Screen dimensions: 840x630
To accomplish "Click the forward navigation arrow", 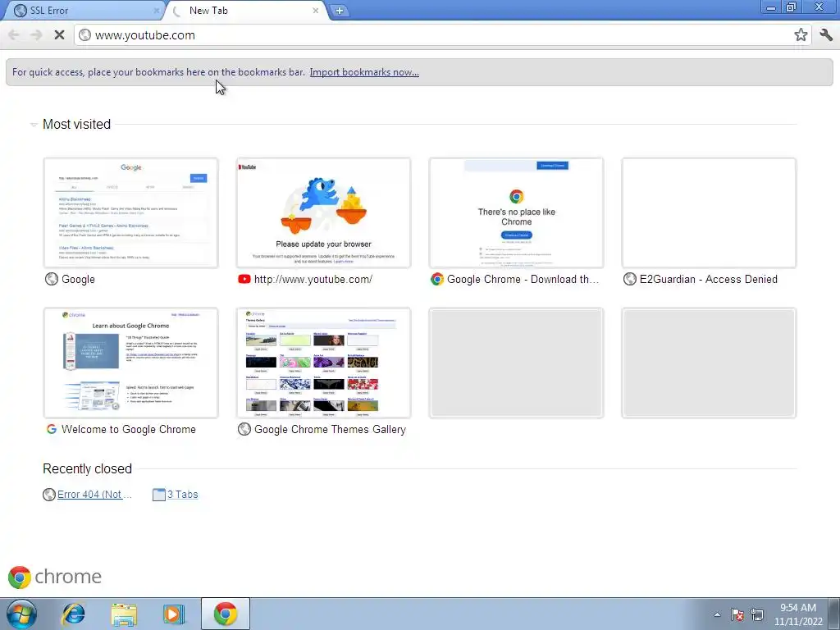I will coord(36,34).
